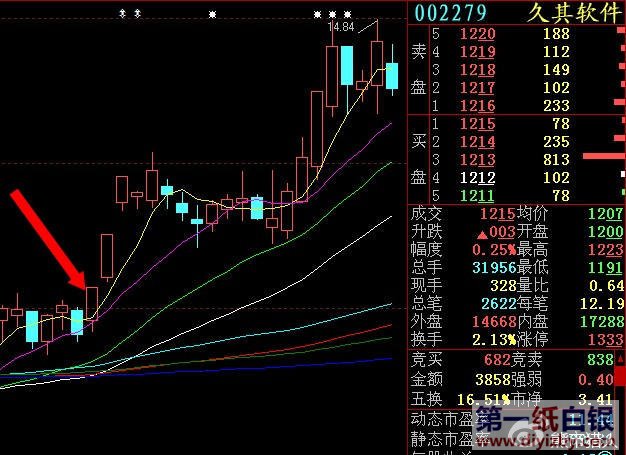Viewport: 626px width, 455px height.
Task: Click the 成交 latest price 1215
Action: (x=497, y=214)
